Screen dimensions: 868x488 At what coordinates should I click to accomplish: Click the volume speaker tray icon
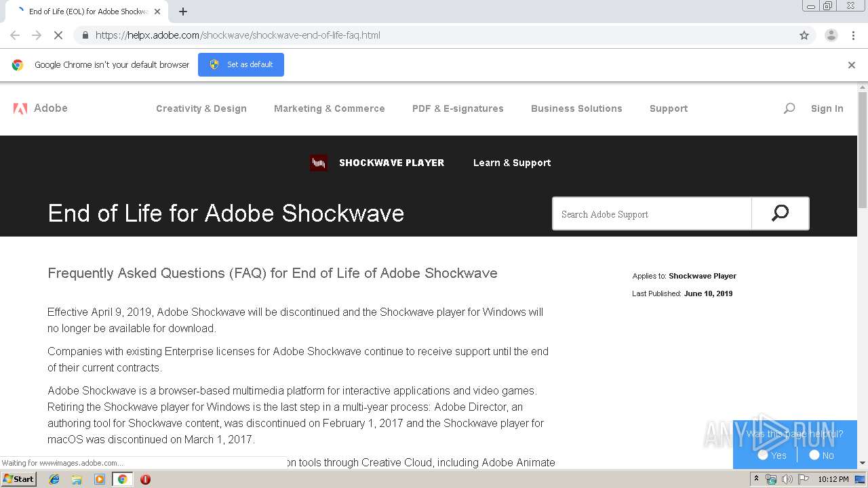(x=787, y=479)
